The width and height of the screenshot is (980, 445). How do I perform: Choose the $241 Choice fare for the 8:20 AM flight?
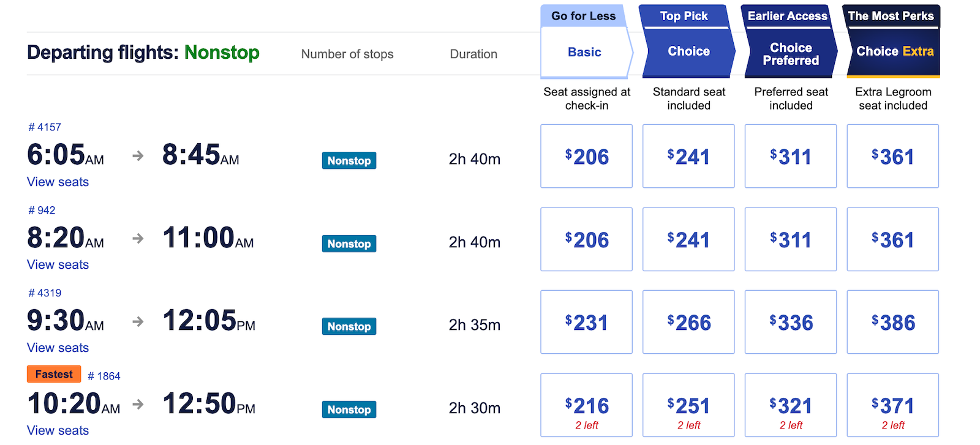coord(688,239)
